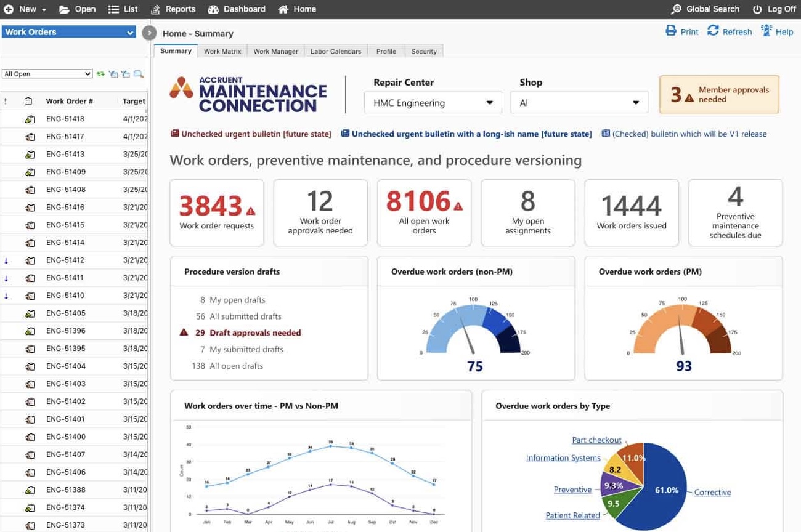Click the Log Off power icon

[x=757, y=9]
